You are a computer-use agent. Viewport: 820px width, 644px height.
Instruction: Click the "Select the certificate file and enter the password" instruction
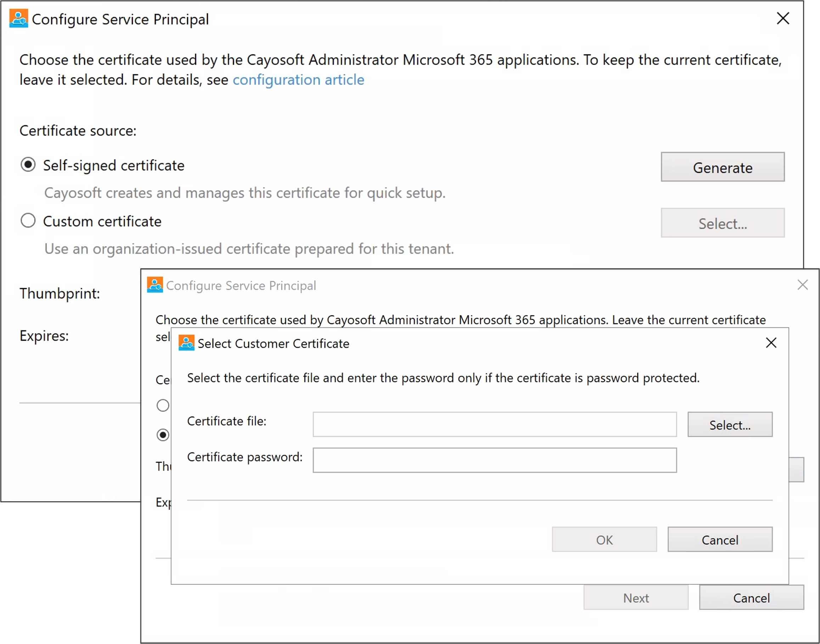pos(443,378)
